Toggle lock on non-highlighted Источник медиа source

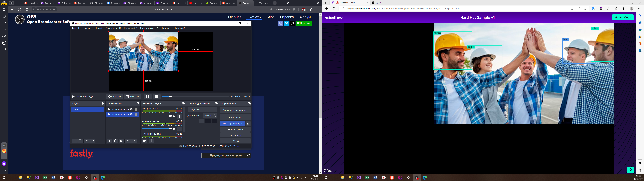click(136, 109)
